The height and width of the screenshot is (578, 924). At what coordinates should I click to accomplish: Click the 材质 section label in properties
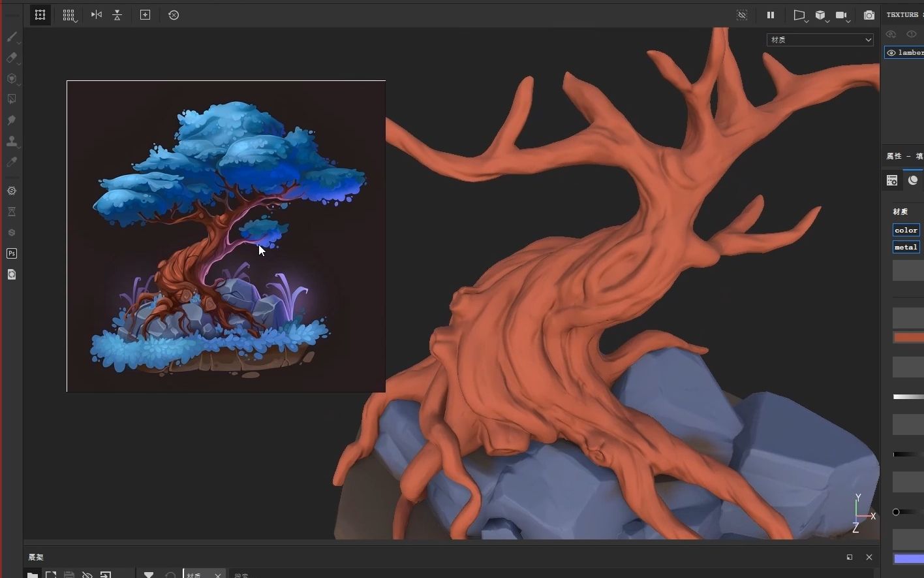tap(901, 212)
